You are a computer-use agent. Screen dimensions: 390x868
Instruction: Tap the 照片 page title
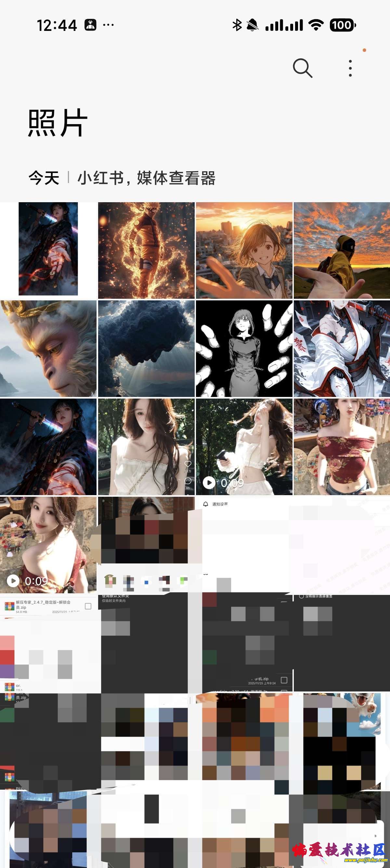pos(58,123)
